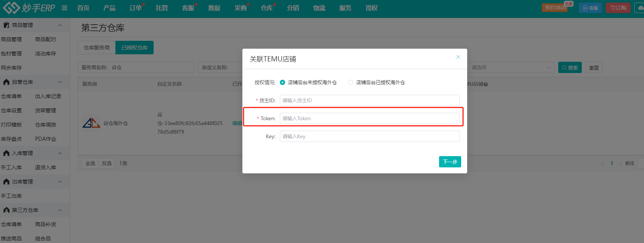Toggle the sidebar hamburger menu icon

pos(64,8)
